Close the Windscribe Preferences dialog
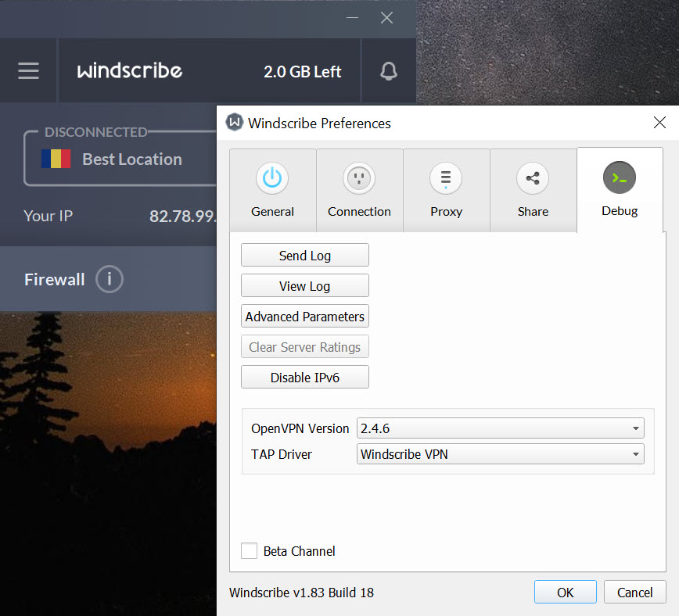The width and height of the screenshot is (679, 616). (x=659, y=123)
